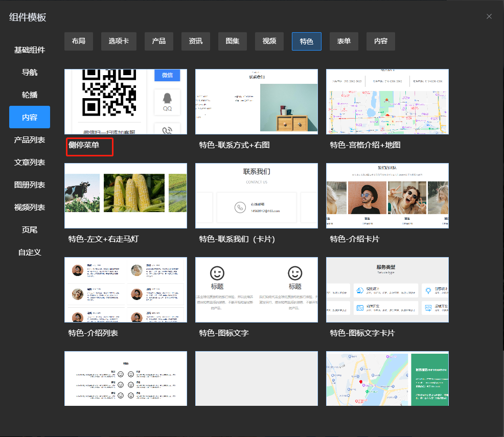Choose the 特色-联系我们 (卡片) template thumbnail
Image resolution: width=504 pixels, height=437 pixels.
257,196
